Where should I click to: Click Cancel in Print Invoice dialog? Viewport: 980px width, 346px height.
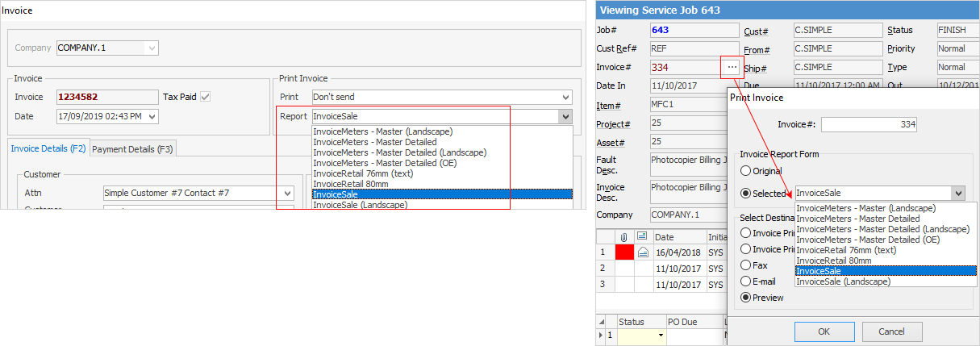point(892,331)
